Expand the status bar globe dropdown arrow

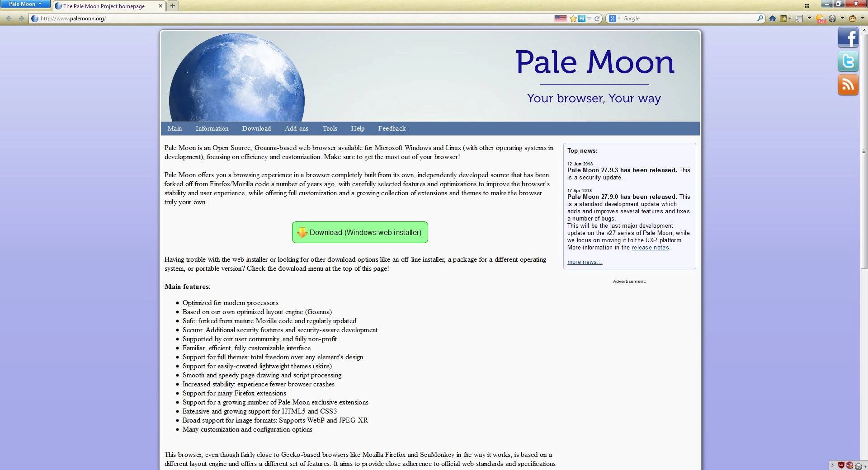point(865,467)
